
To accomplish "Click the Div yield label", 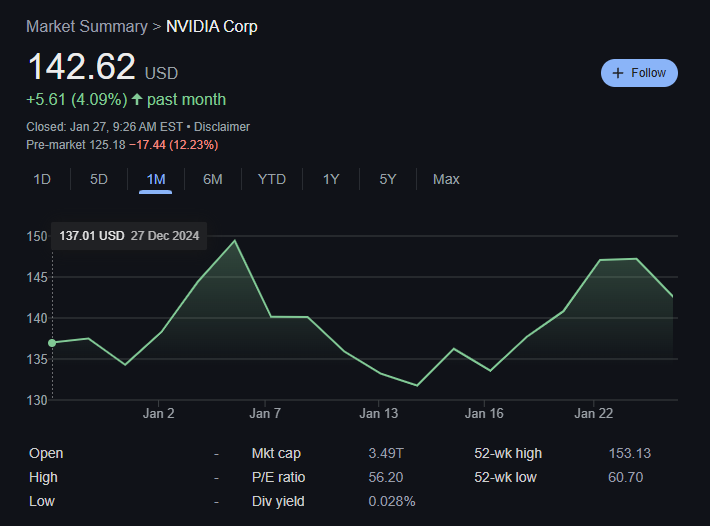I will pyautogui.click(x=278, y=502).
